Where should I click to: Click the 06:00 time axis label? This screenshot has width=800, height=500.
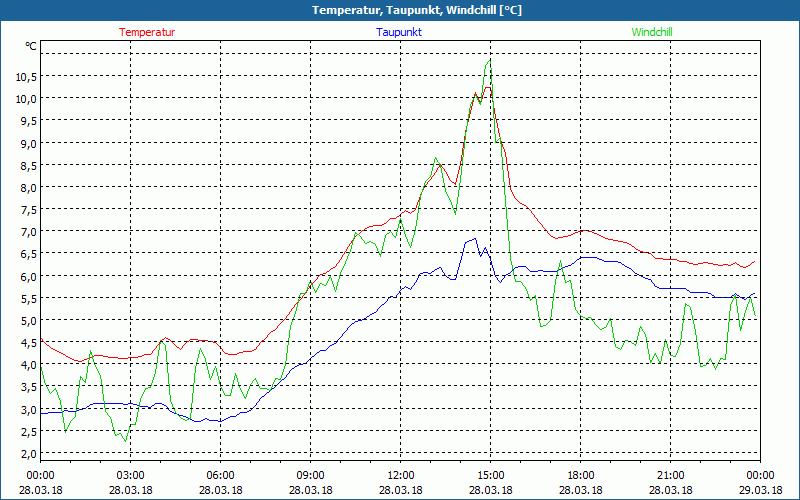220,476
